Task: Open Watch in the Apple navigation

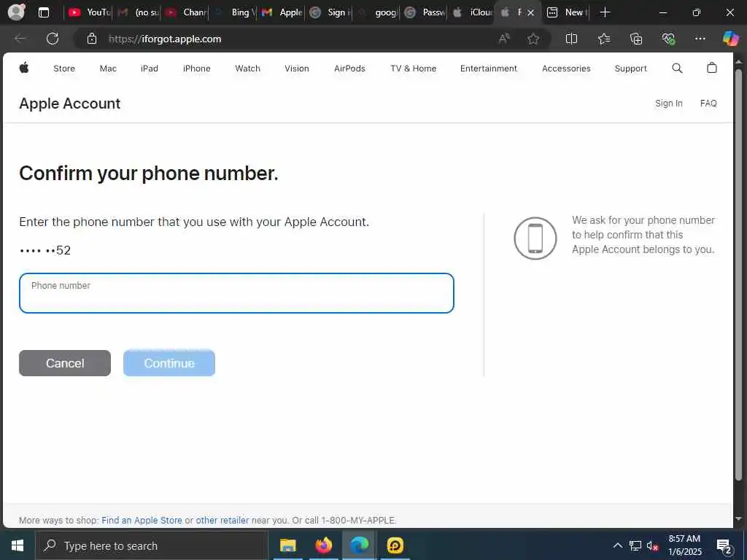Action: point(248,68)
